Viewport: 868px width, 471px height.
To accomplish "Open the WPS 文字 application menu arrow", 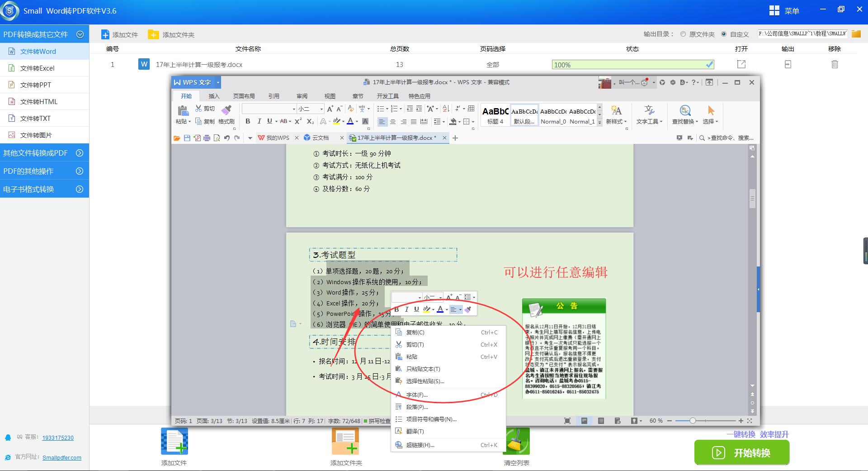I will click(x=218, y=82).
